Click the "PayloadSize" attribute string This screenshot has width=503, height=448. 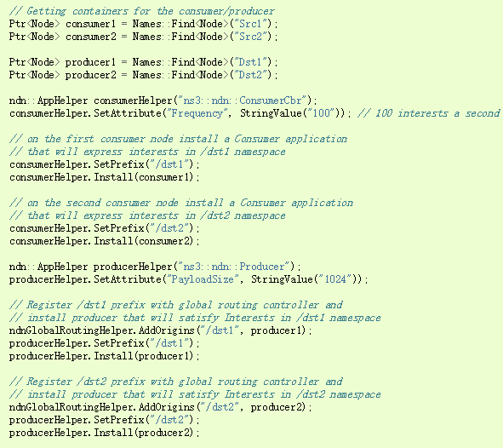(x=203, y=279)
